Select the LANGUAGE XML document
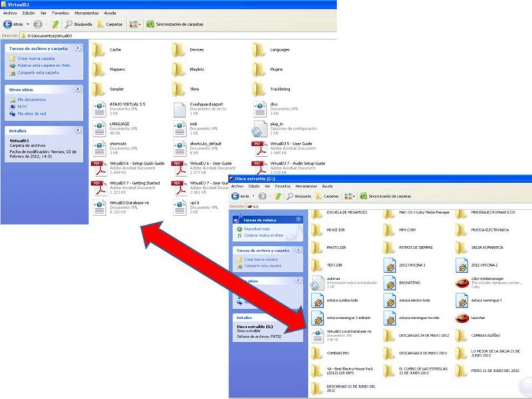Viewport: 532px width, 399px height. click(x=115, y=128)
